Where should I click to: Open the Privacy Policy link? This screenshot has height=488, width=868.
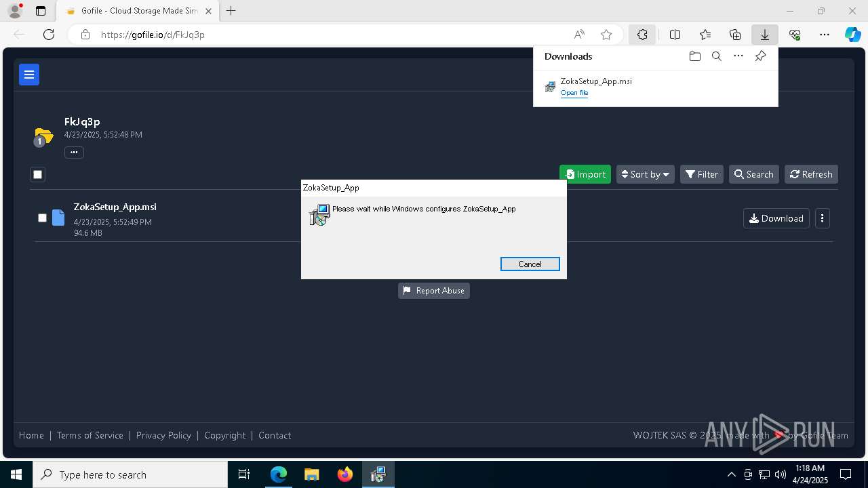pyautogui.click(x=163, y=435)
